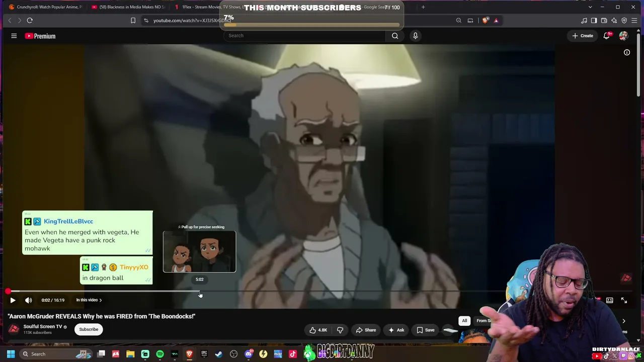
Task: Open Soulful Screen TV channel avatar
Action: coord(14,329)
